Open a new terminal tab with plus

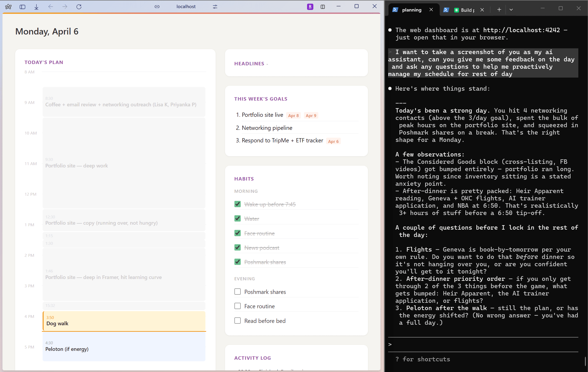tap(499, 10)
